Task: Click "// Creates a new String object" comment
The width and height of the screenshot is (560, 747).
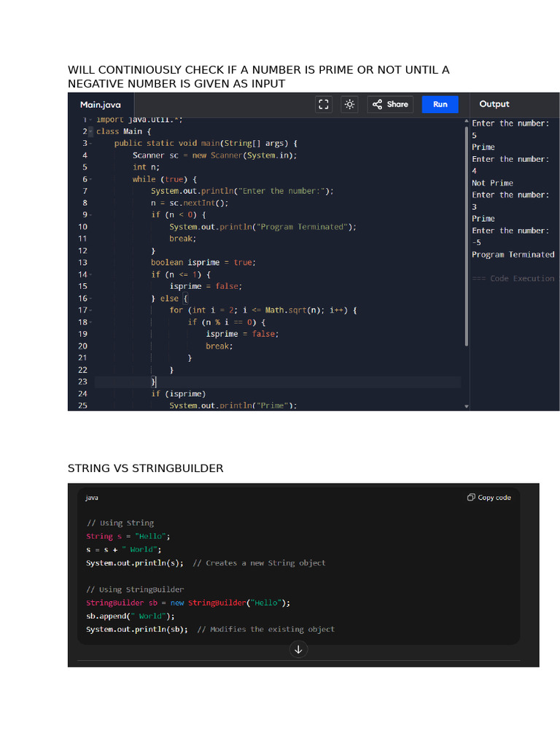Action: click(259, 562)
